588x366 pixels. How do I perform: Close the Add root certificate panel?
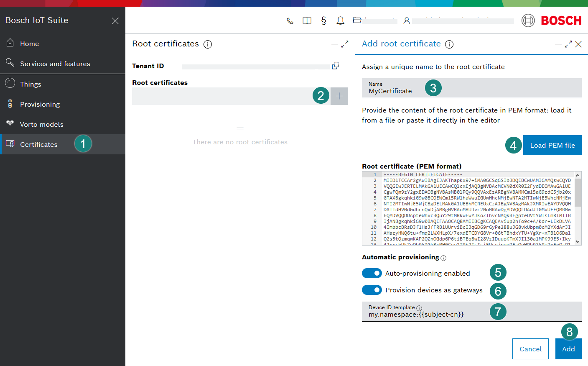[x=578, y=44]
